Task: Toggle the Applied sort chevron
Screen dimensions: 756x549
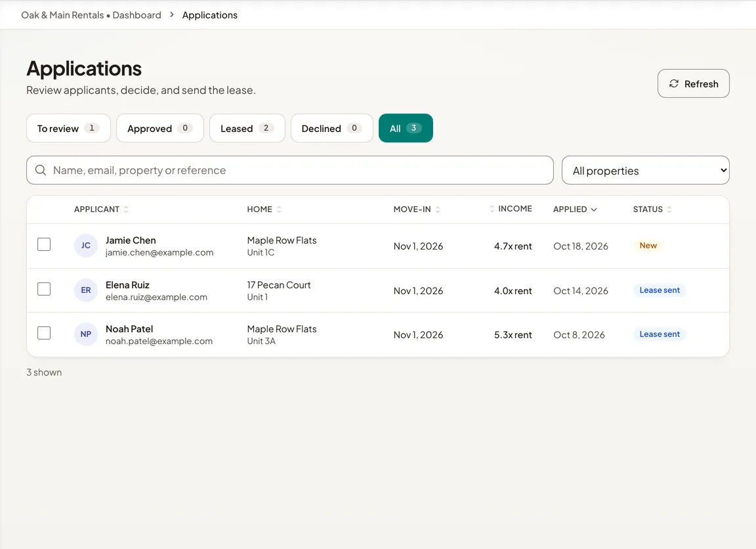Action: 594,209
